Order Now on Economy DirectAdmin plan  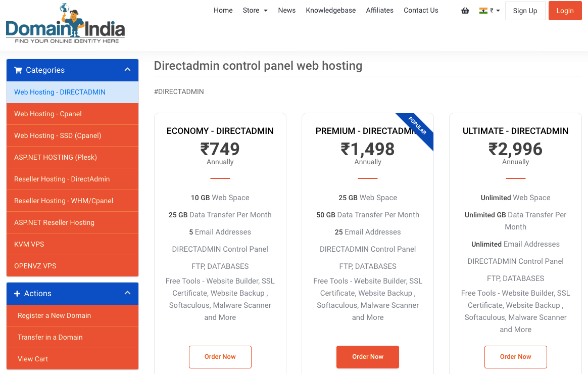pyautogui.click(x=220, y=357)
